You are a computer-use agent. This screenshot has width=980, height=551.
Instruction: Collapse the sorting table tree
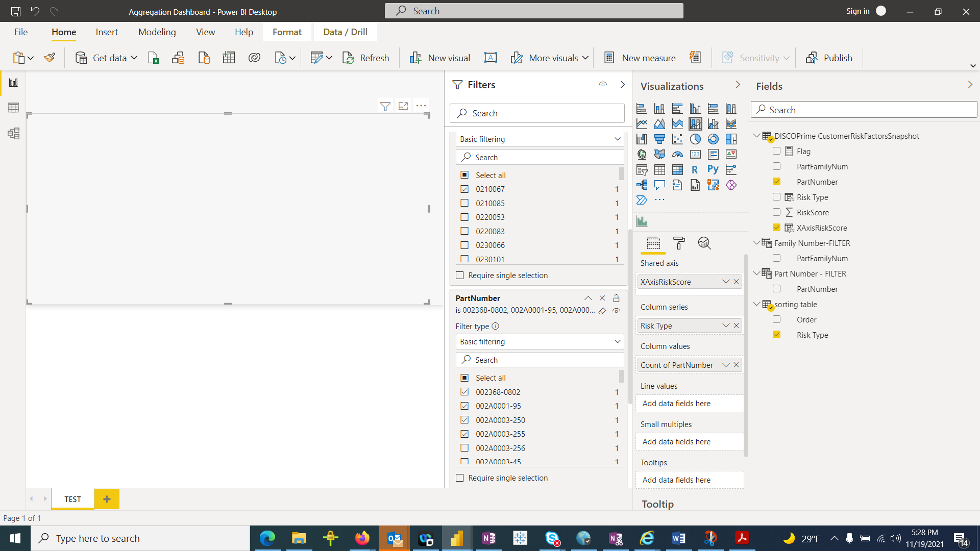(x=756, y=304)
